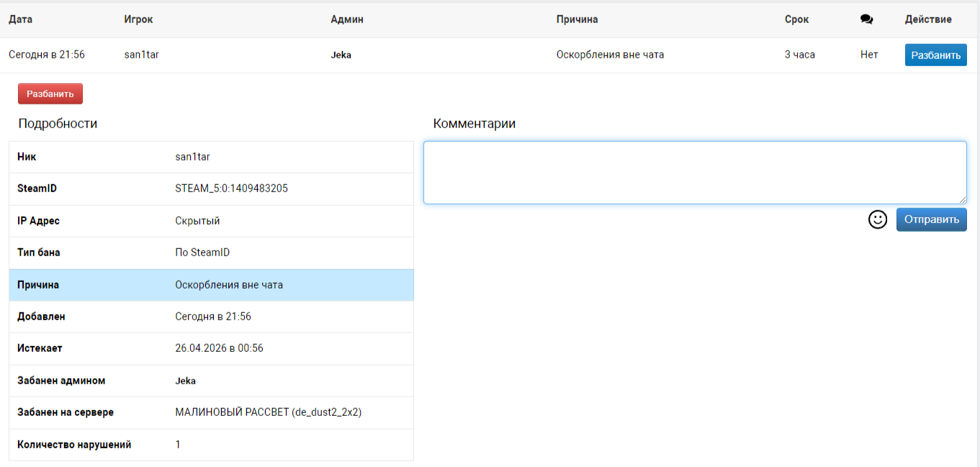Screen dimensions: 980x467
Task: Click the Дата column header
Action: tap(20, 19)
